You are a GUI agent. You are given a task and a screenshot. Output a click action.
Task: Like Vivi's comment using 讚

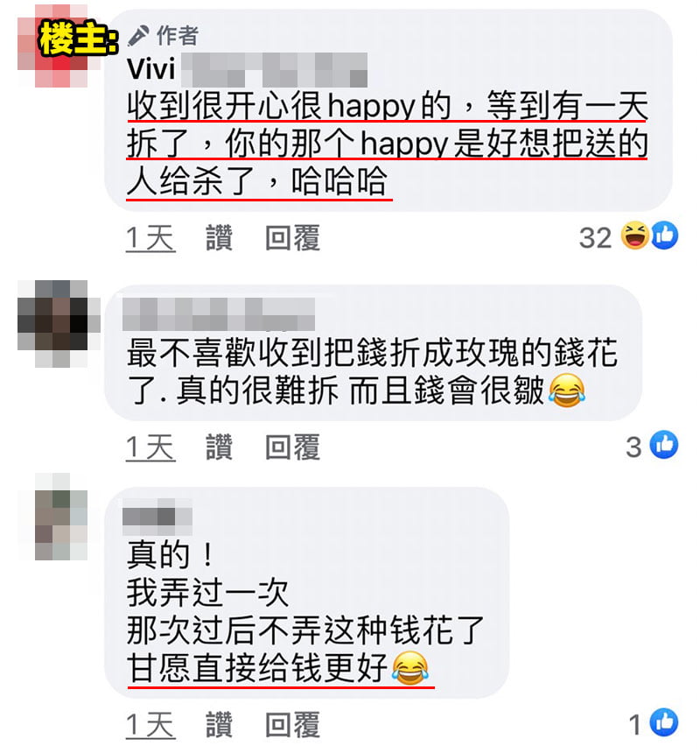pos(220,237)
